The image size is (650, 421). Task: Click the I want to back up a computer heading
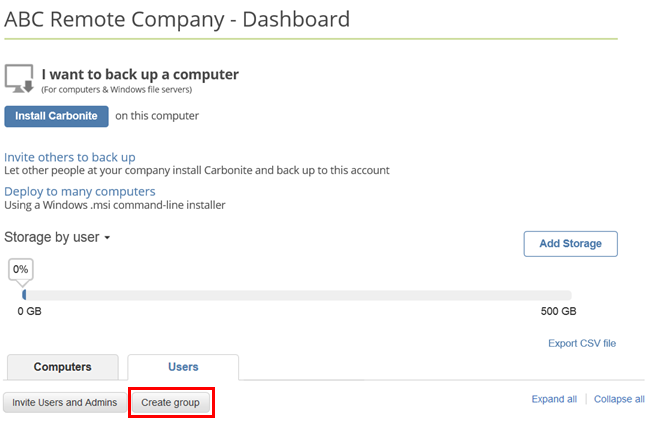tap(140, 74)
